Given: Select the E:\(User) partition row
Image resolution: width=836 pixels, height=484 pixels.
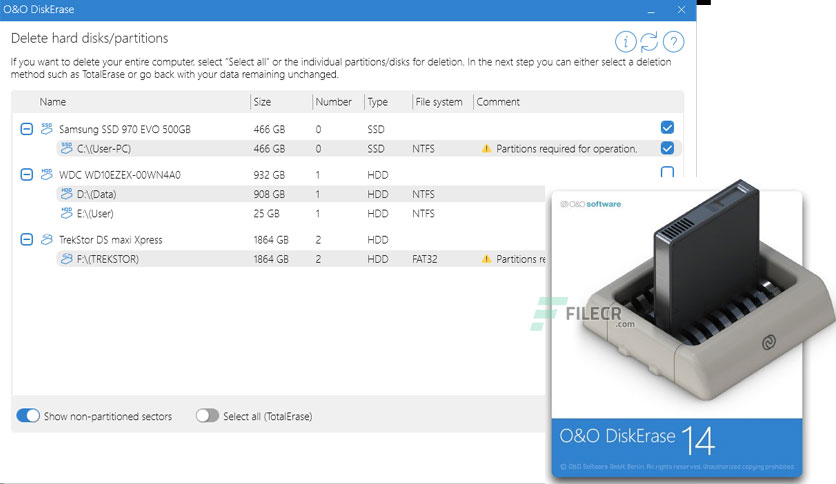Looking at the screenshot, I should (x=301, y=213).
